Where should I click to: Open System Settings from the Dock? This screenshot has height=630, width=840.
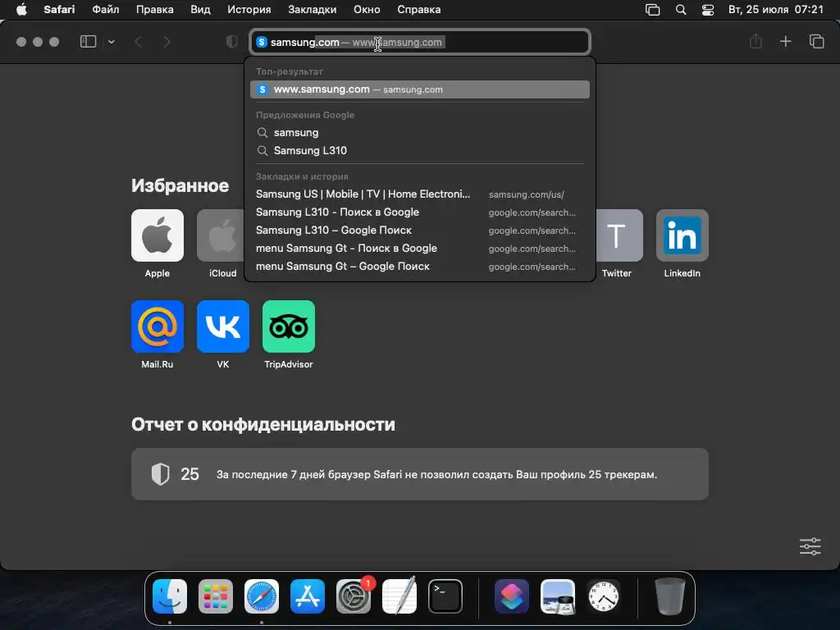tap(354, 596)
